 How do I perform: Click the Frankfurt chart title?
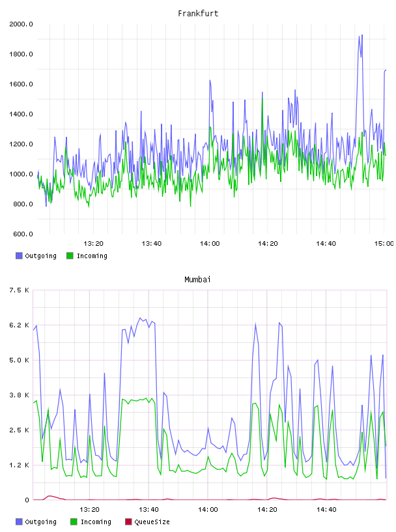(198, 14)
